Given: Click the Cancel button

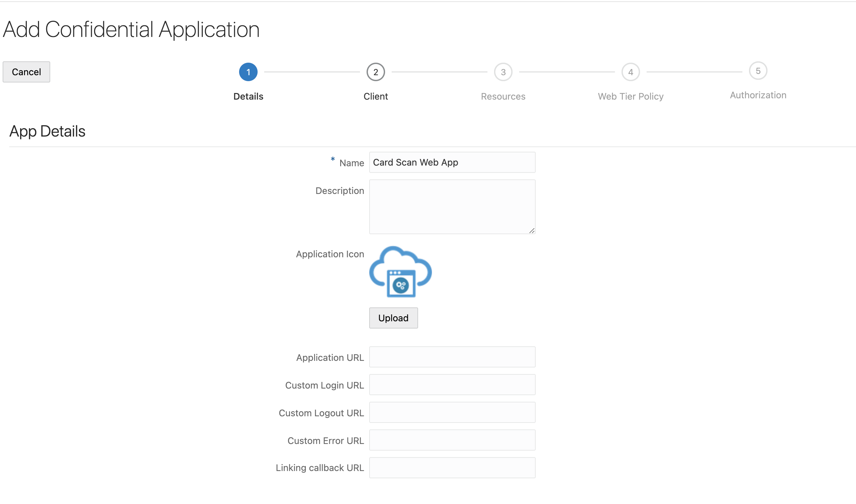Looking at the screenshot, I should 26,72.
